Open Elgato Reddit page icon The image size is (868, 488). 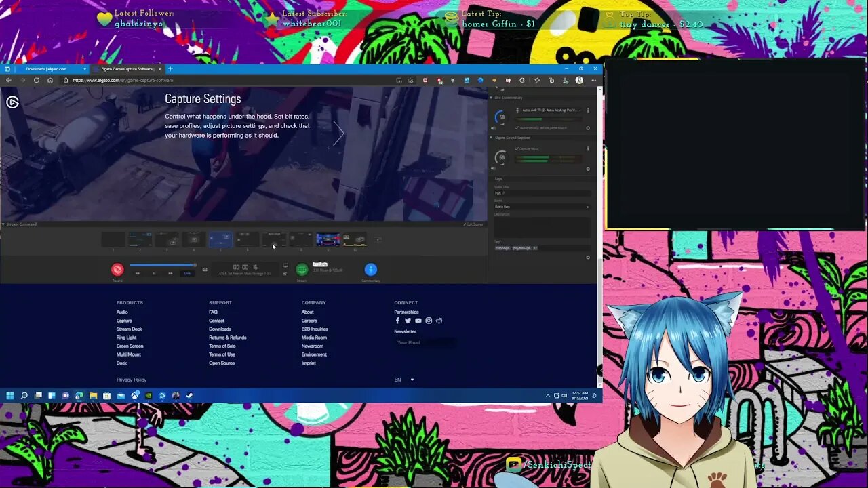[x=439, y=321]
